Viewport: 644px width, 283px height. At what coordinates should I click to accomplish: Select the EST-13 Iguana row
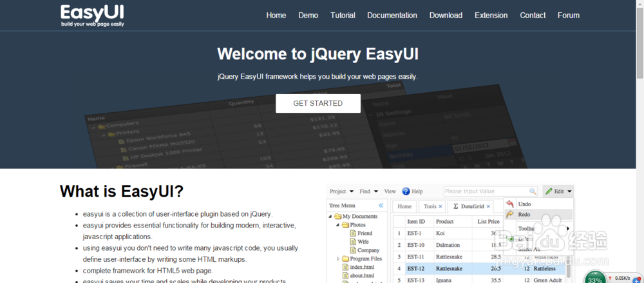click(x=479, y=280)
